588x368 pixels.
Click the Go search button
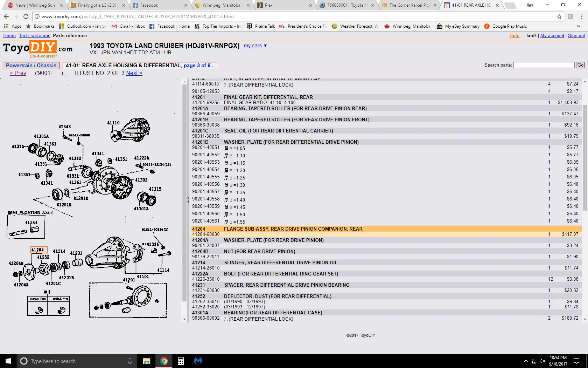pos(580,65)
